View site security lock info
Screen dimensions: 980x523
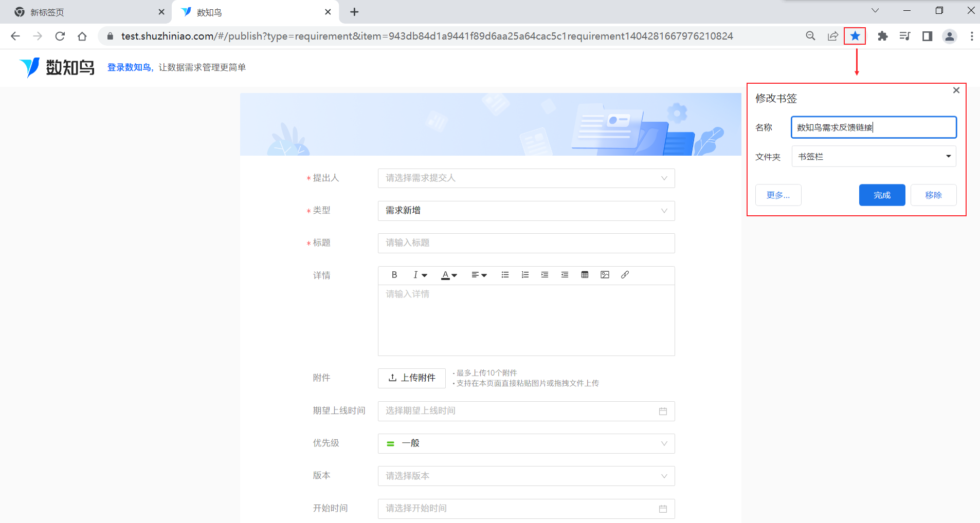[x=110, y=36]
